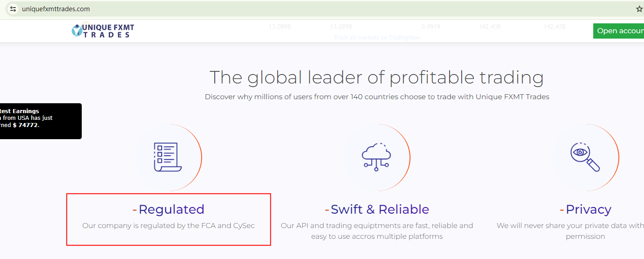This screenshot has width=644, height=259.
Task: Bookmark this page with the star icon
Action: coord(640,9)
